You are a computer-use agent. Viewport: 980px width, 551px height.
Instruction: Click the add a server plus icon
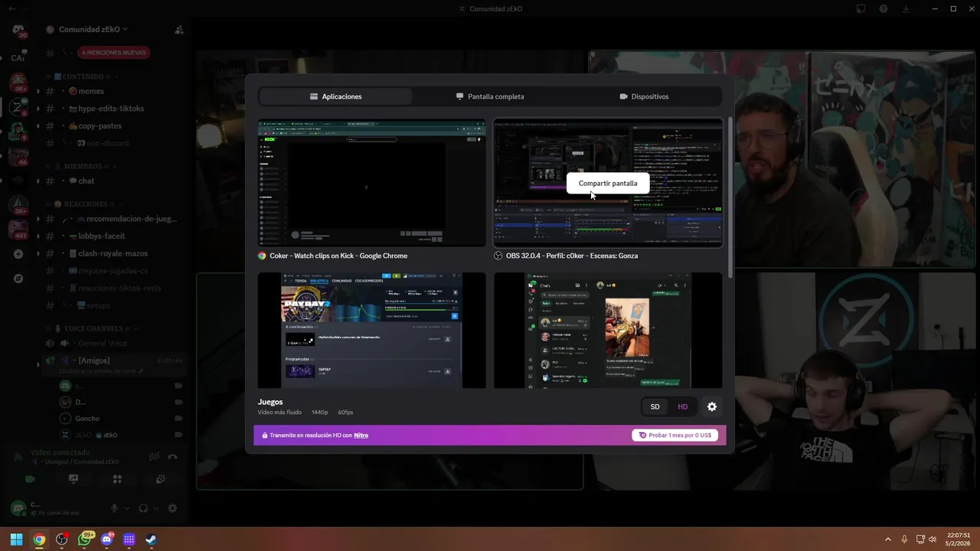click(x=18, y=254)
